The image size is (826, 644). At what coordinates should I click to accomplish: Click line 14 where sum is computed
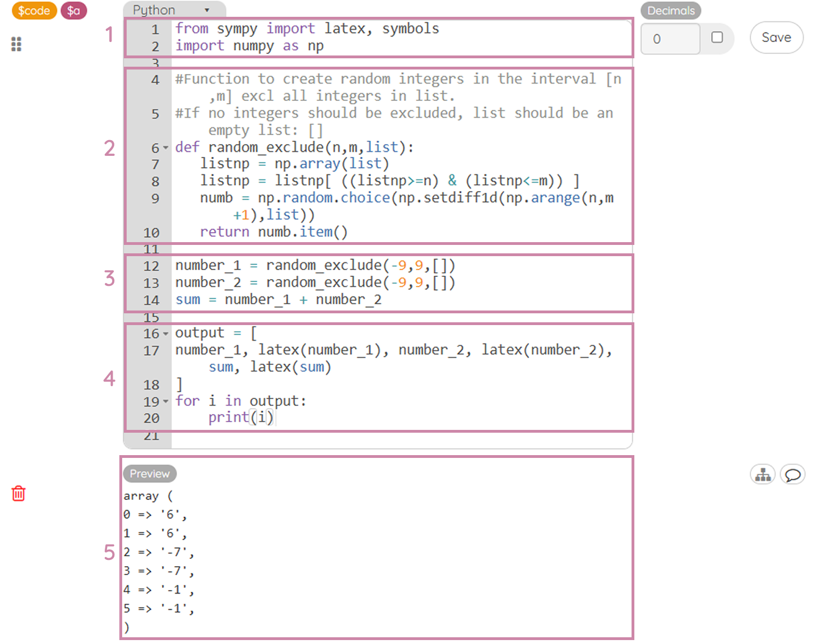(278, 299)
